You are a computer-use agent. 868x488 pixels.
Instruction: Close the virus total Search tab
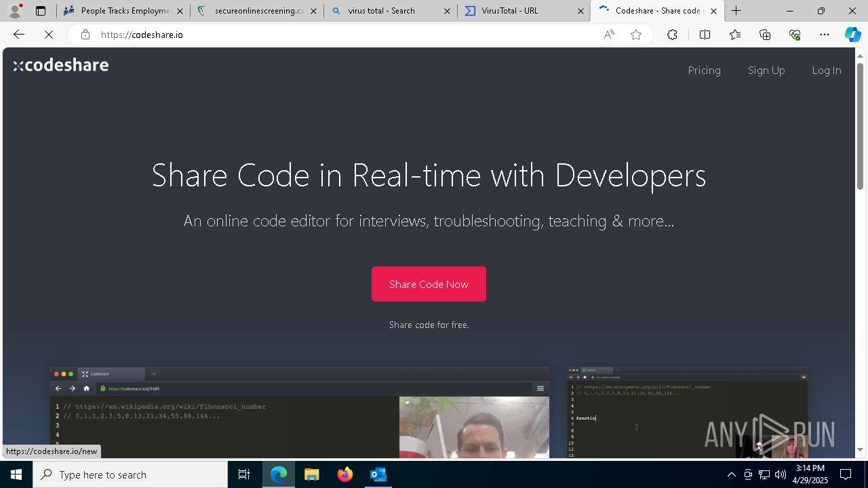(x=447, y=11)
